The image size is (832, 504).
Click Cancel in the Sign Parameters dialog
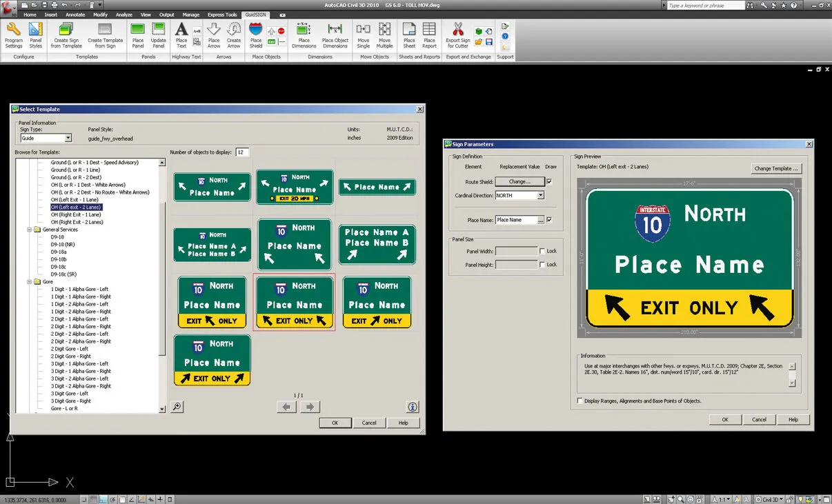pyautogui.click(x=759, y=419)
